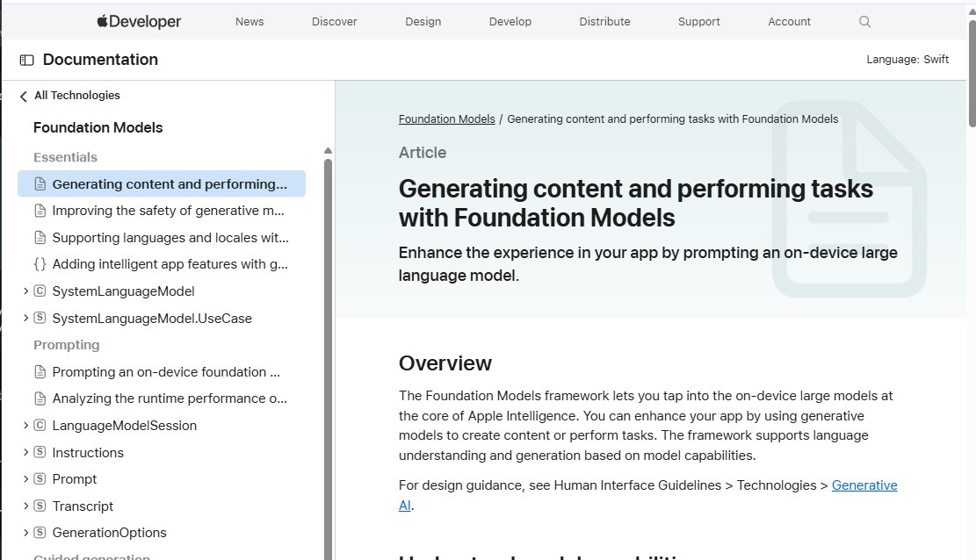Follow the Generative AI link

[x=864, y=485]
